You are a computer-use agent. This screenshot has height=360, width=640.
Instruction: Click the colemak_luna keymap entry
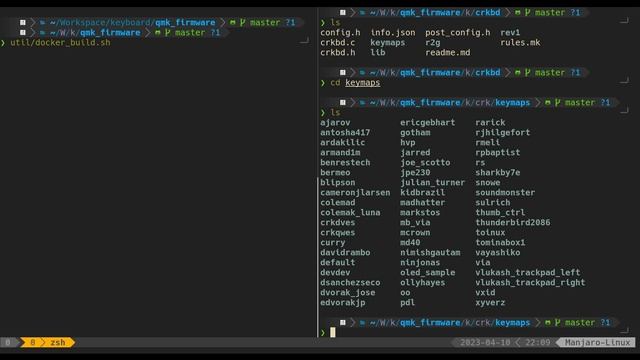[x=350, y=213]
